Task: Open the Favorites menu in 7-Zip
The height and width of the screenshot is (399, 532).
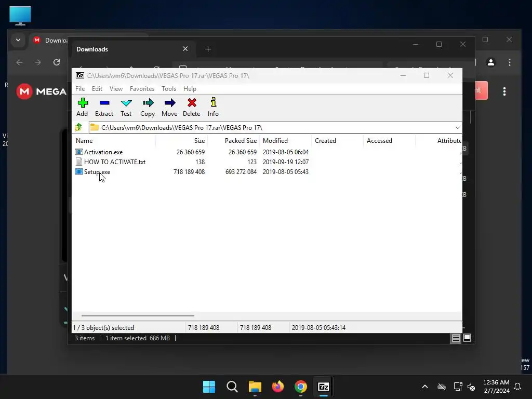Action: 142,88
